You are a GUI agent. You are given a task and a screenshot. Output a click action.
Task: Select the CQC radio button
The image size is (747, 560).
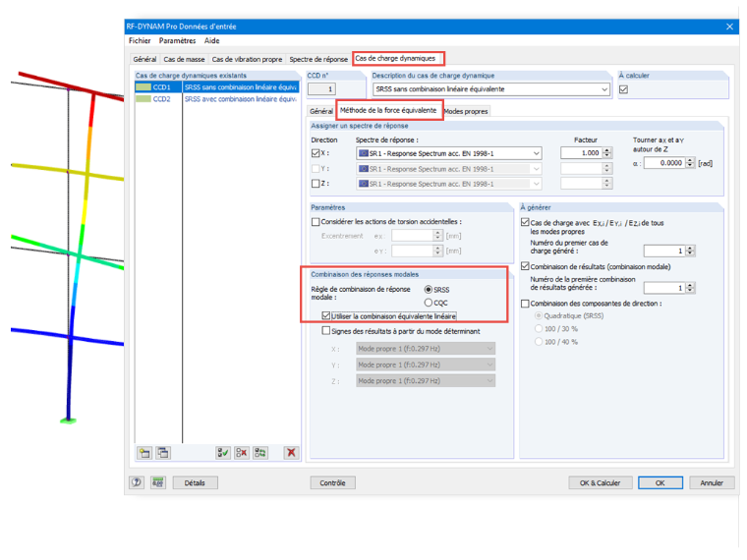pyautogui.click(x=429, y=303)
